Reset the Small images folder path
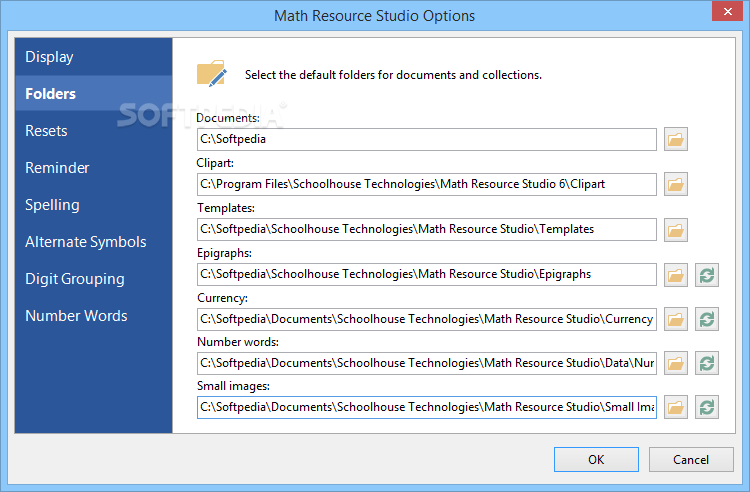750x492 pixels. pos(707,407)
